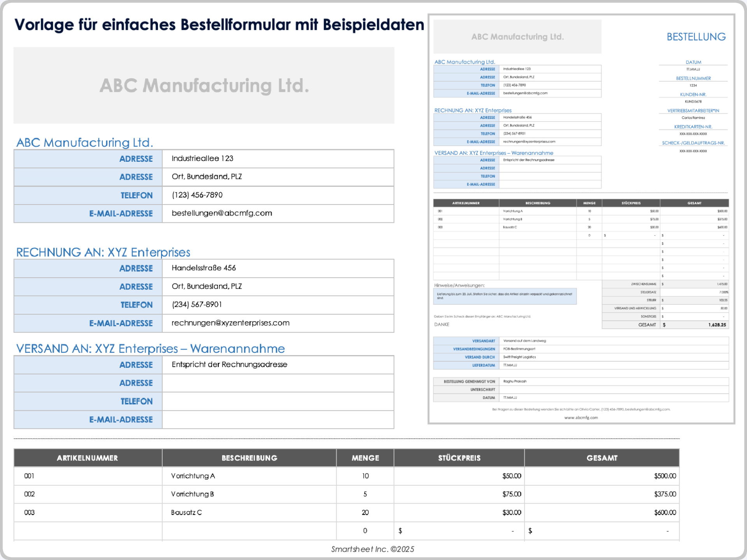Select the 'KUND5678' customer number in the preview
Viewport: 747px width, 560px height.
click(x=693, y=101)
